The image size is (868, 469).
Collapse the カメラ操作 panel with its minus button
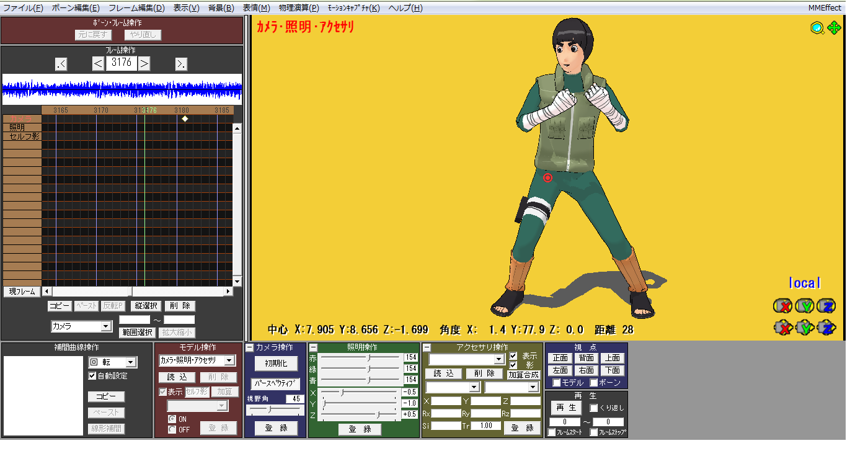pos(249,347)
